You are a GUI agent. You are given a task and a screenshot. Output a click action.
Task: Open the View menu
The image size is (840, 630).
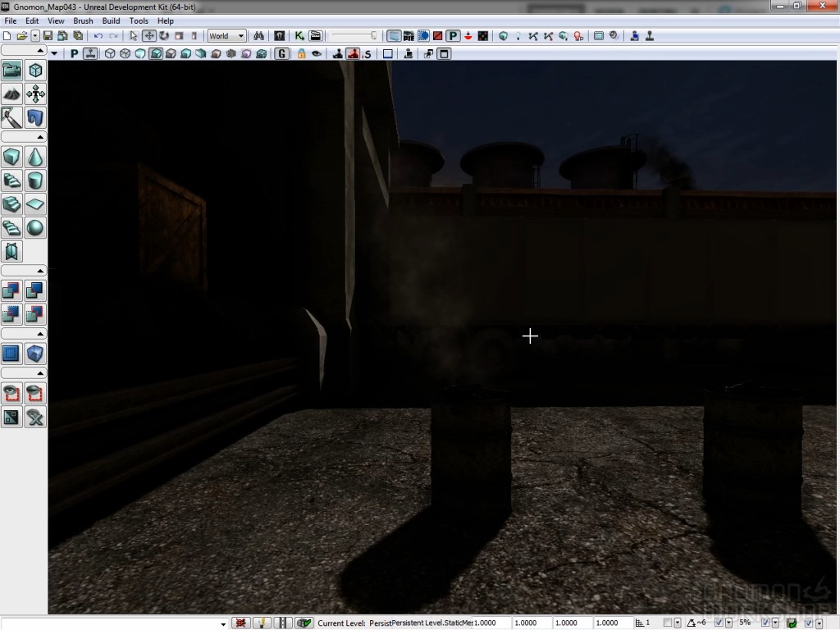tap(56, 21)
